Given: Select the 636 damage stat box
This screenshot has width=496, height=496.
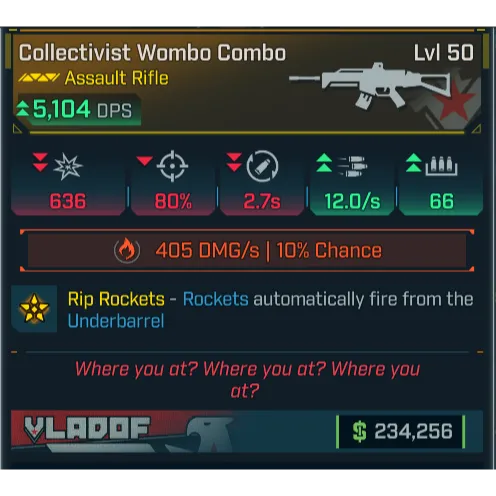Looking at the screenshot, I should click(x=68, y=183).
